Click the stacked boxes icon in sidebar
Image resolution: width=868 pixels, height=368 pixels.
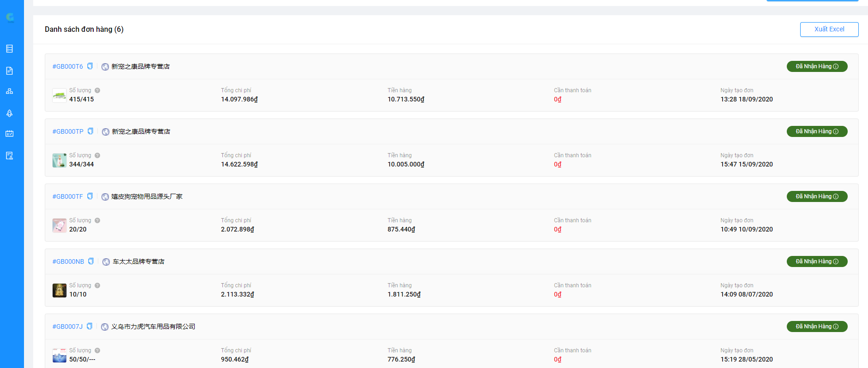pyautogui.click(x=9, y=91)
